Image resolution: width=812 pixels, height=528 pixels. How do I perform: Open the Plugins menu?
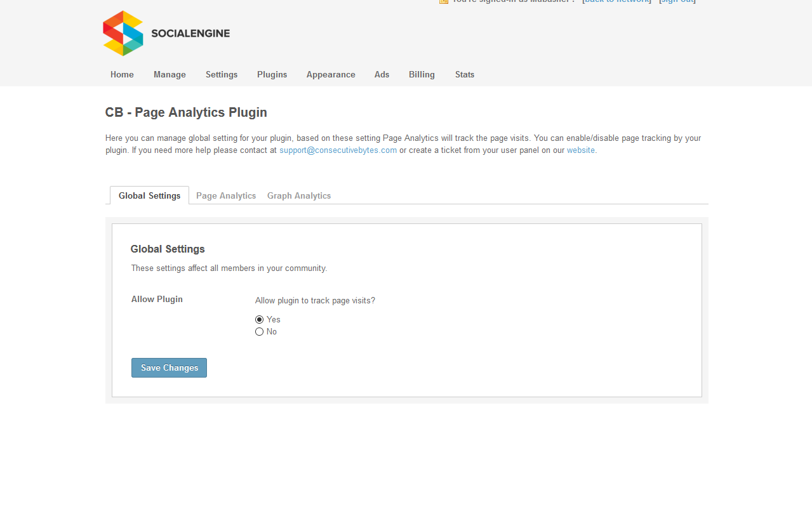272,75
